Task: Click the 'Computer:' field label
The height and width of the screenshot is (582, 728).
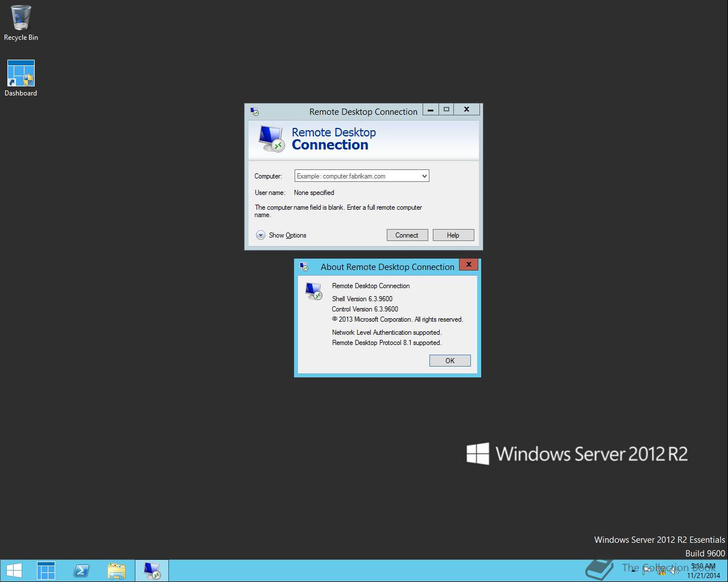Action: (268, 176)
